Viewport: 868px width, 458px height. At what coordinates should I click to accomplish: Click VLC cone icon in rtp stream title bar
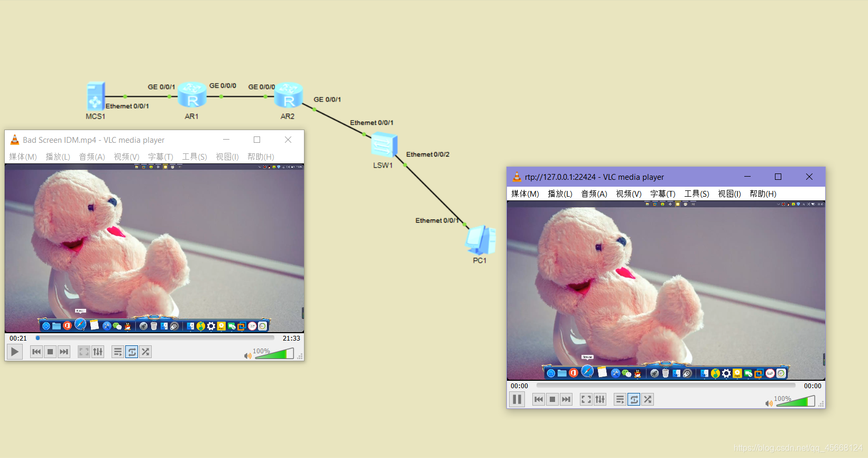pos(517,177)
